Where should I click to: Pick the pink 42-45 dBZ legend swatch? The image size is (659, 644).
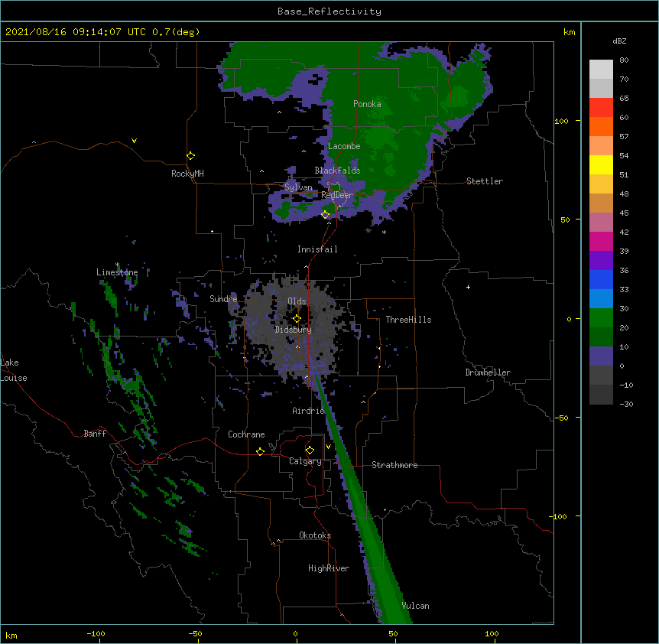tap(601, 223)
